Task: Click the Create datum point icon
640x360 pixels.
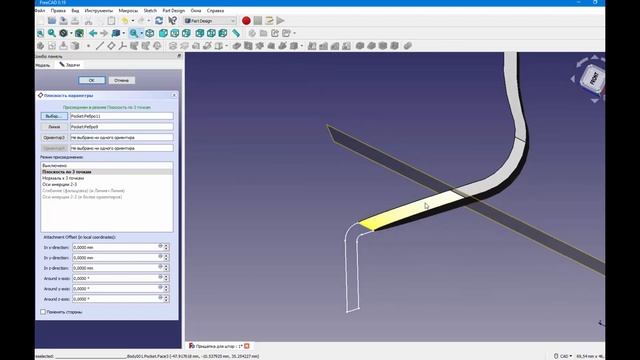Action: 88,46
